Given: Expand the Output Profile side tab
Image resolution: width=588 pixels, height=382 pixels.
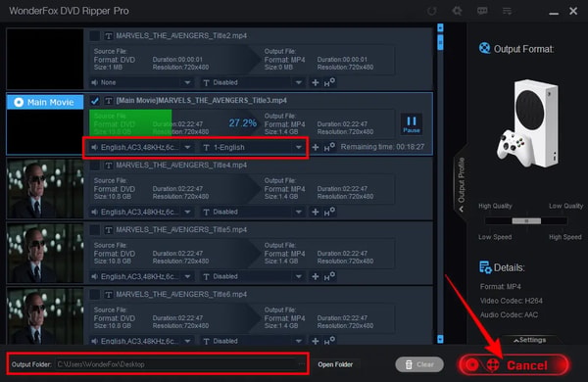Looking at the screenshot, I should click(x=461, y=184).
